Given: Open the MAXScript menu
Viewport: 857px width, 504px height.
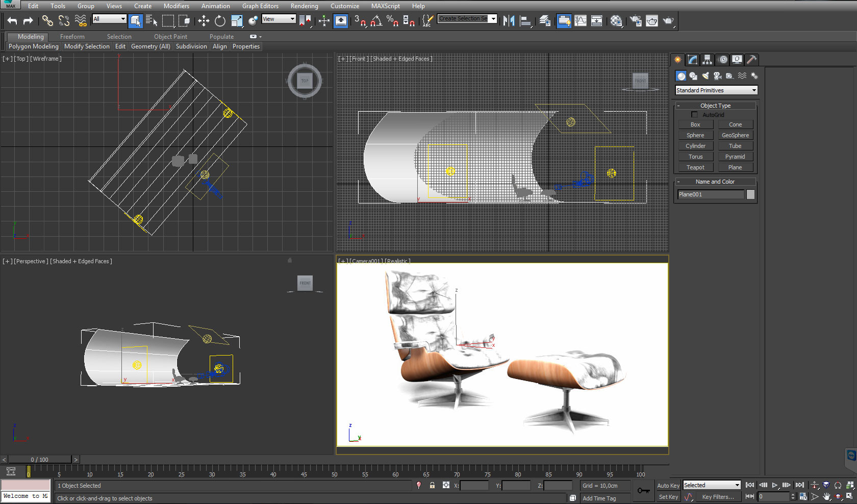Looking at the screenshot, I should click(386, 6).
